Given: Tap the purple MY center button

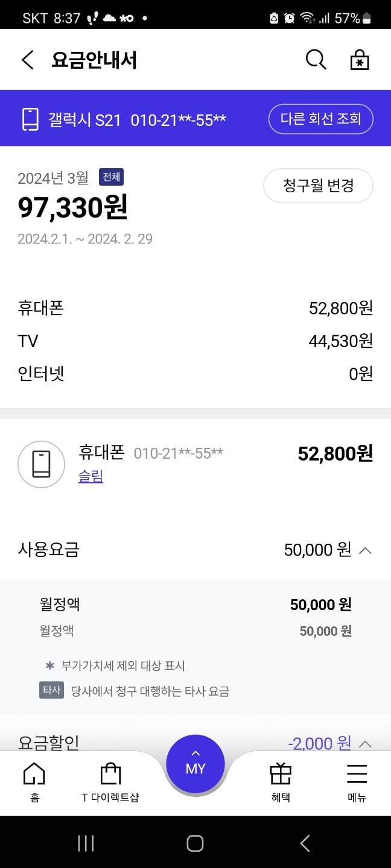Looking at the screenshot, I should [195, 764].
